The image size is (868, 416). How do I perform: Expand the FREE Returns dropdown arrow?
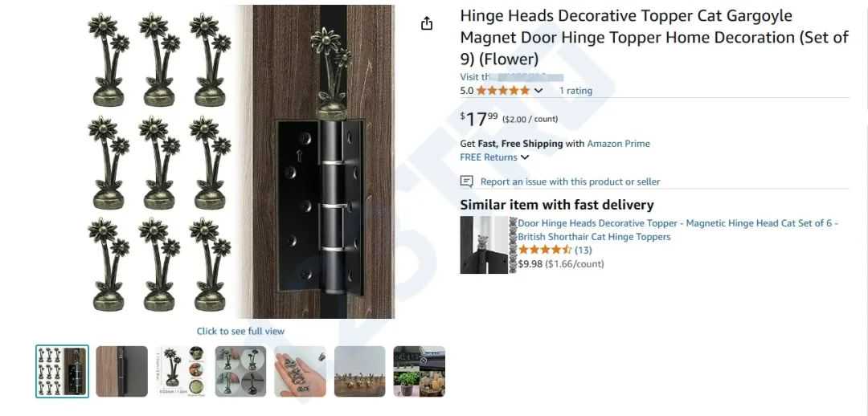(524, 157)
